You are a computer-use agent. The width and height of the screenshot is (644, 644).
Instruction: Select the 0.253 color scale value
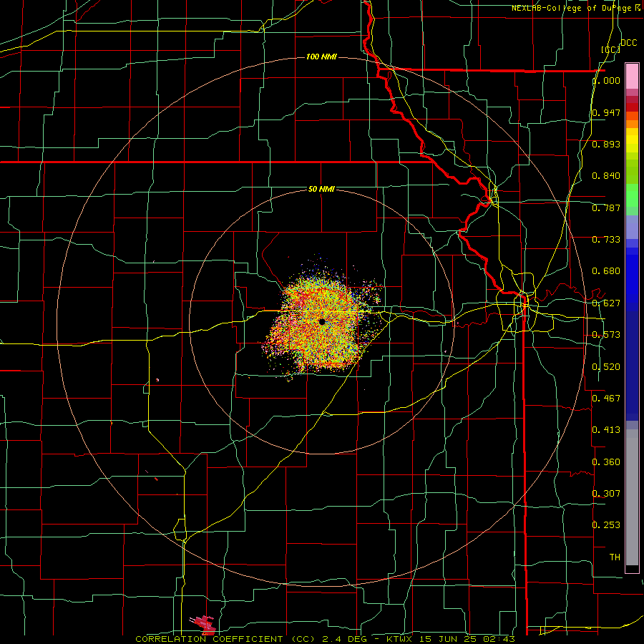tap(606, 525)
